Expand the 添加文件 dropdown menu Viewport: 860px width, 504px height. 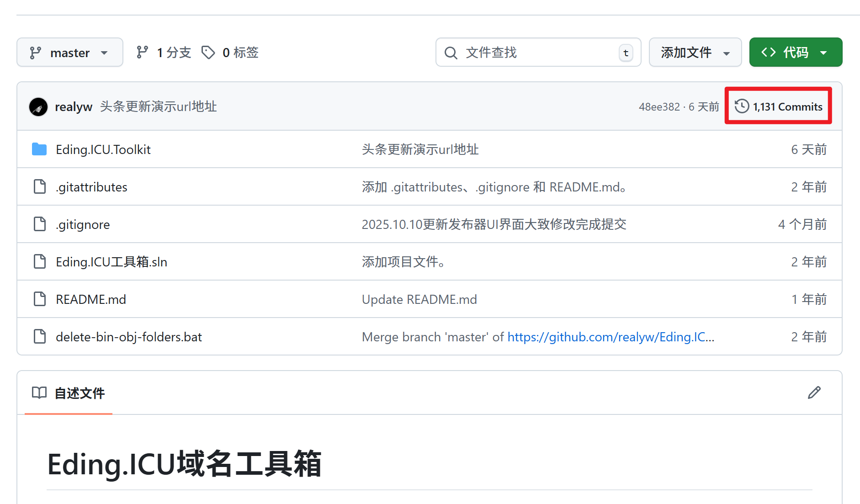(x=695, y=53)
